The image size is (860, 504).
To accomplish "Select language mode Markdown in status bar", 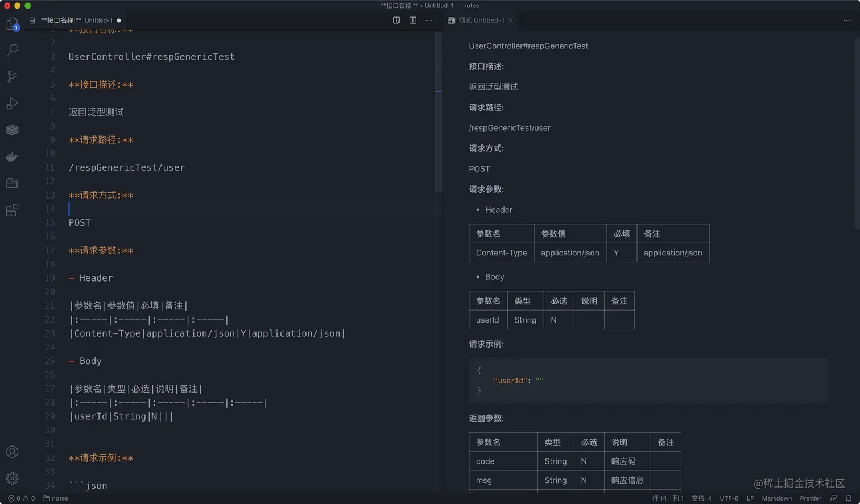I will coord(776,498).
